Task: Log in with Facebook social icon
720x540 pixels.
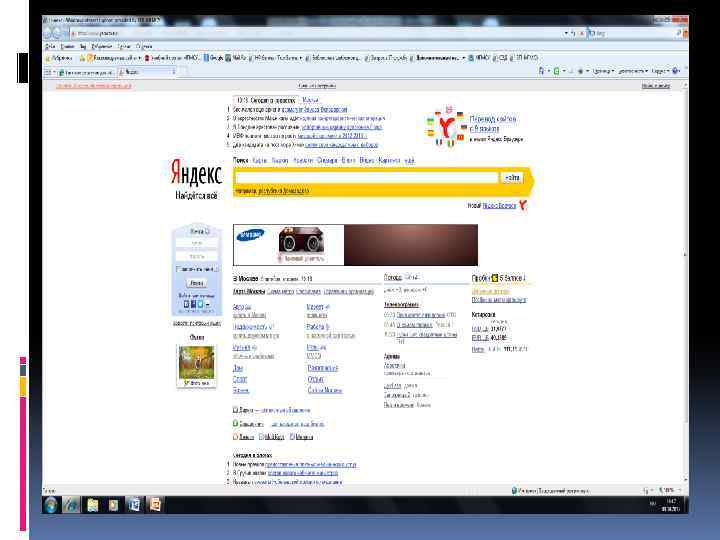Action: pyautogui.click(x=193, y=304)
